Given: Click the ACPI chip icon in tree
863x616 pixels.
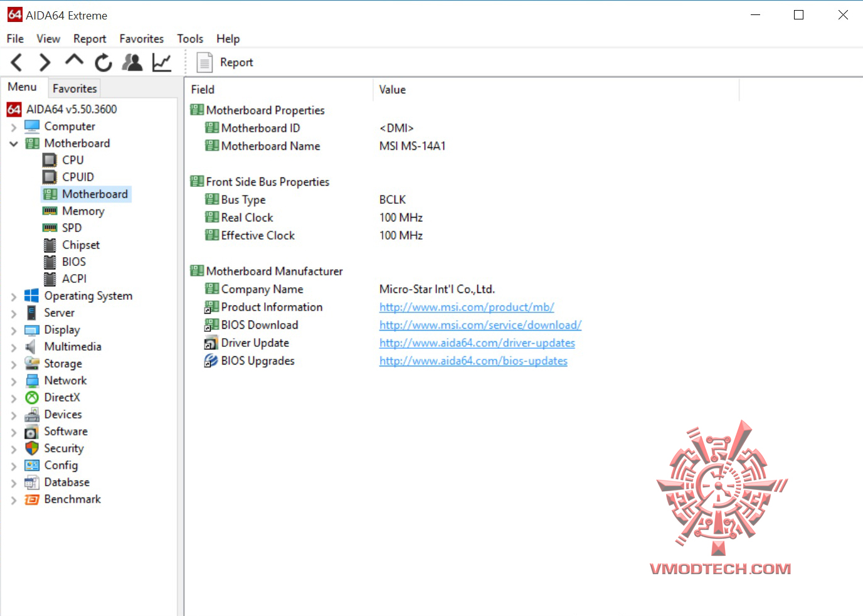Looking at the screenshot, I should click(x=50, y=279).
